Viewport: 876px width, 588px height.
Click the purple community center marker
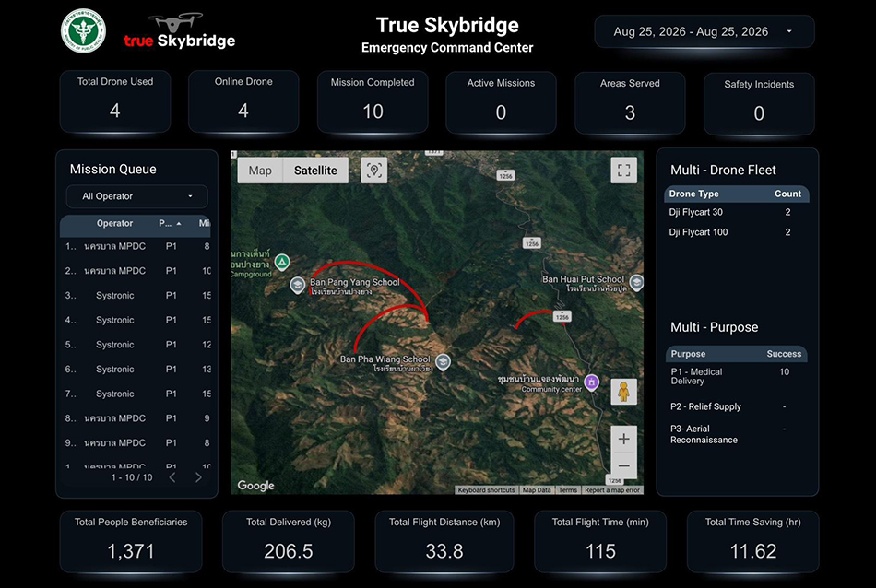pyautogui.click(x=592, y=382)
